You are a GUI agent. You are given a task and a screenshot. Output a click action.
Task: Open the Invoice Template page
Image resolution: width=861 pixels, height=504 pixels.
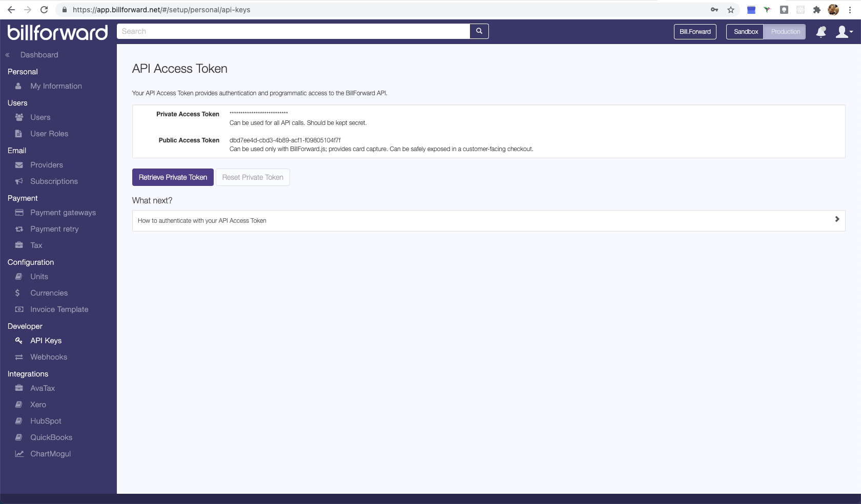(59, 309)
